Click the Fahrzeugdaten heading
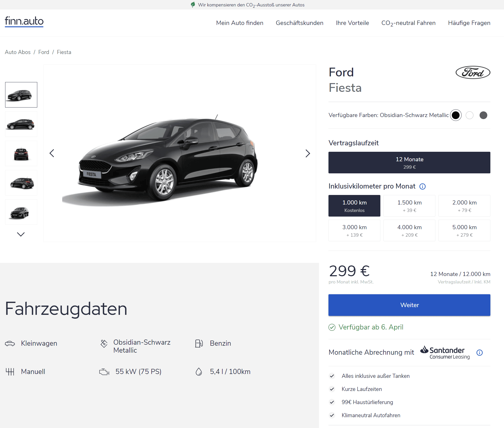The image size is (504, 428). pyautogui.click(x=66, y=309)
